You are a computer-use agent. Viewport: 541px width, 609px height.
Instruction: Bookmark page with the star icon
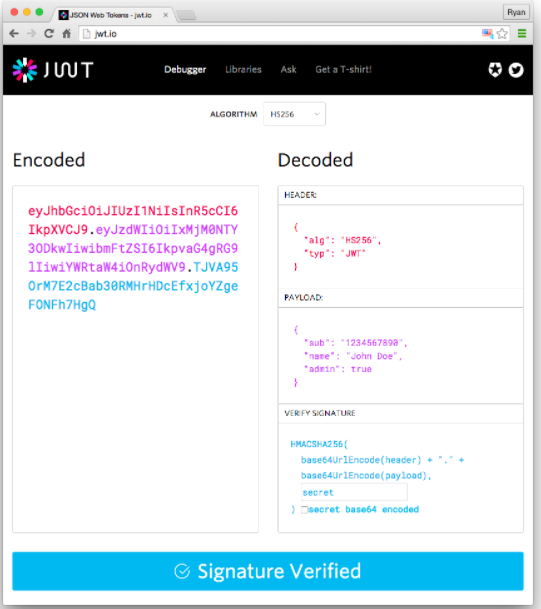pyautogui.click(x=502, y=34)
